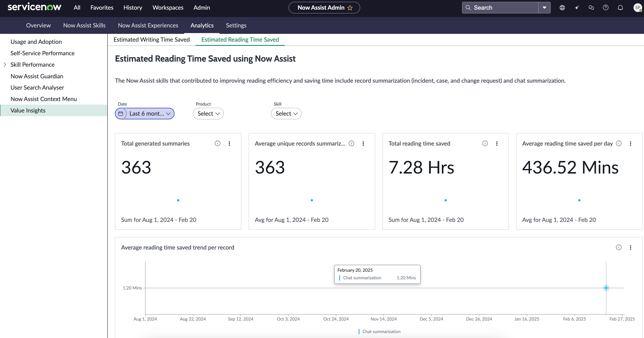644x338 pixels.
Task: Open Now Assist Context Menu in sidebar
Action: click(x=44, y=99)
